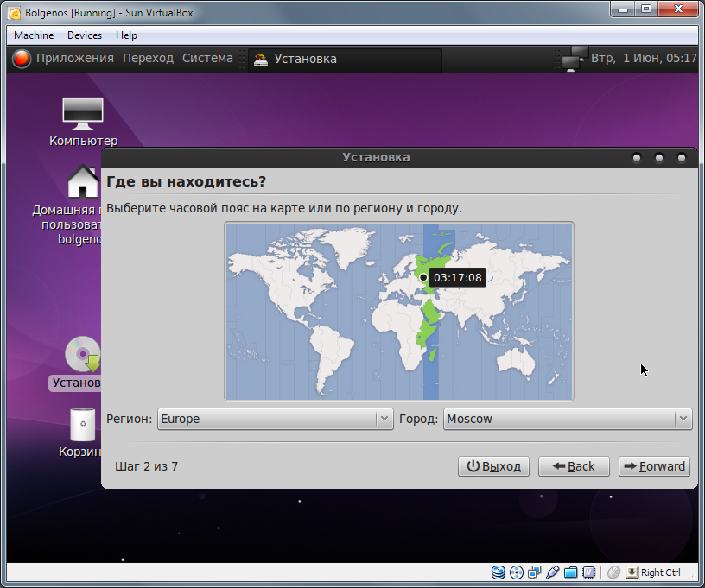Screen dimensions: 705x588
Task: Click the 03:17:08 time label on map
Action: coord(457,278)
